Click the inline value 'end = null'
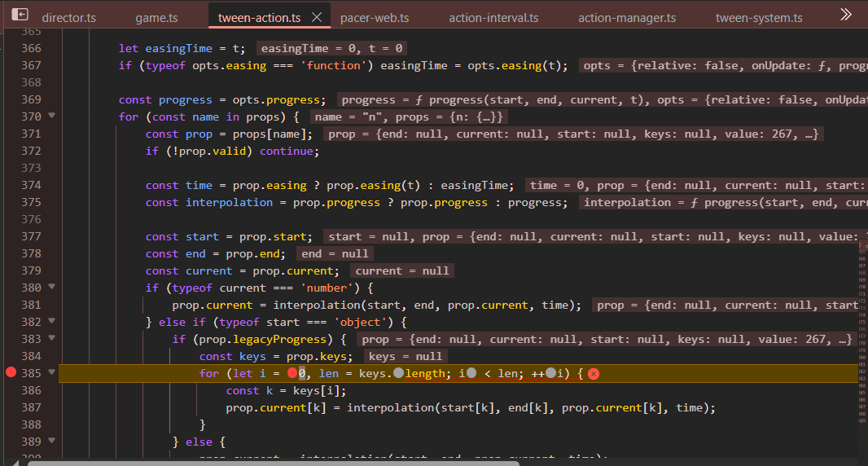The image size is (868, 466). point(335,254)
